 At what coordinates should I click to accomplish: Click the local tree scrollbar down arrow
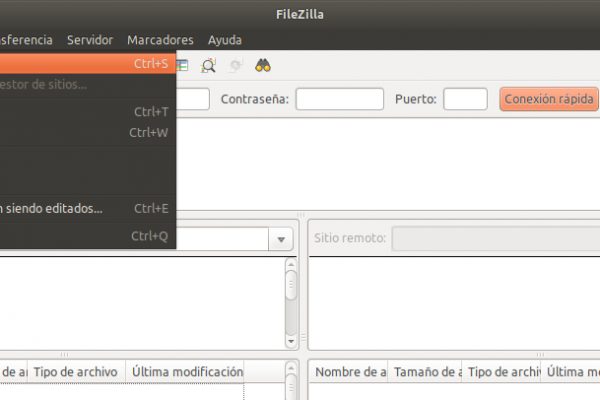tap(291, 341)
